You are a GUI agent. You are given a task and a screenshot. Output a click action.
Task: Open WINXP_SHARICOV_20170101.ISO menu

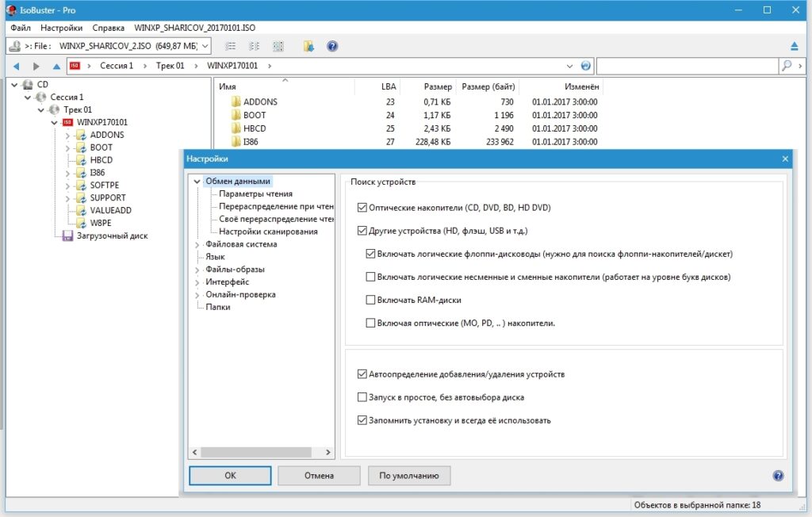point(195,28)
